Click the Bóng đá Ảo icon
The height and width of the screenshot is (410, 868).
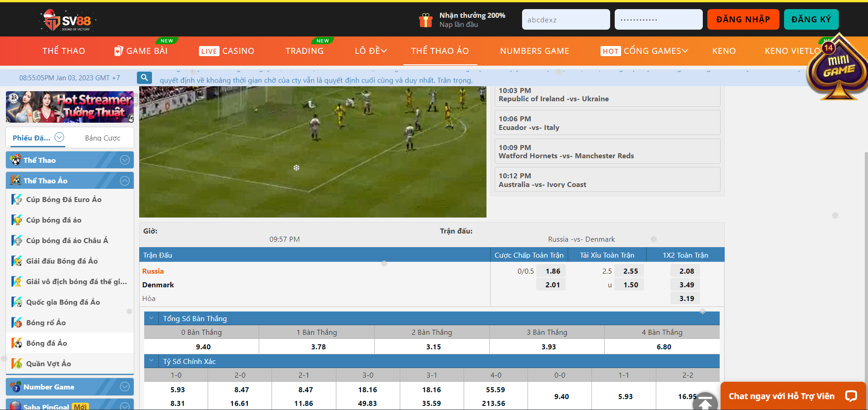pos(17,343)
